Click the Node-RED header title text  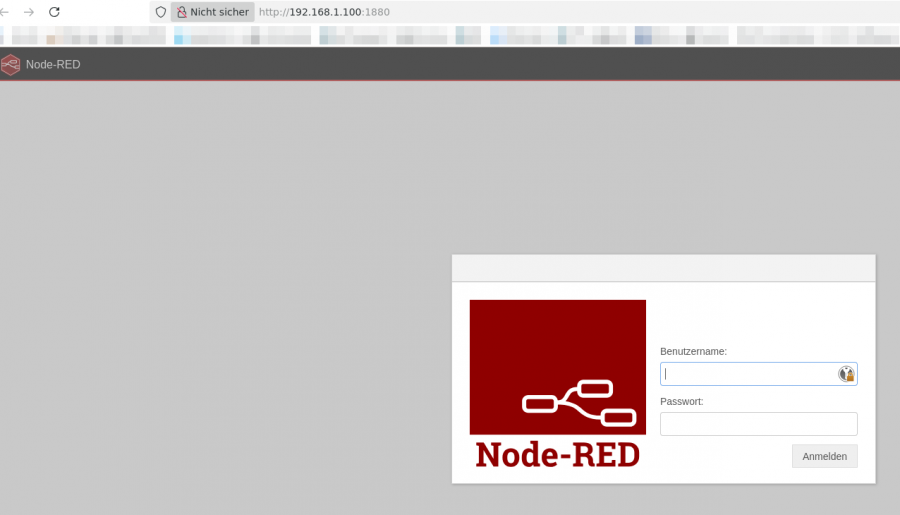point(53,65)
